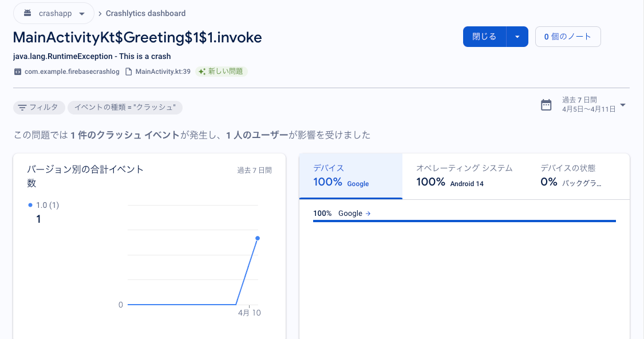Click the arrow icon next to Google

[x=368, y=214]
